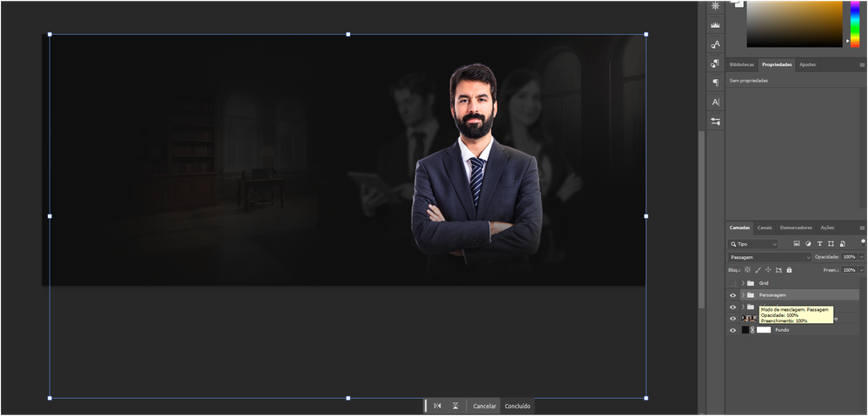Click the Preenchimento value field

(x=849, y=270)
